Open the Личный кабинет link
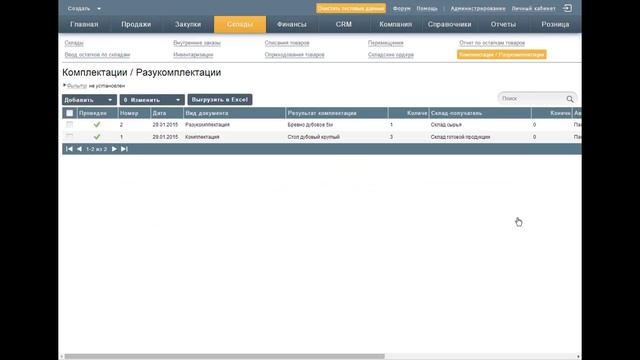The image size is (640, 360). pyautogui.click(x=533, y=8)
